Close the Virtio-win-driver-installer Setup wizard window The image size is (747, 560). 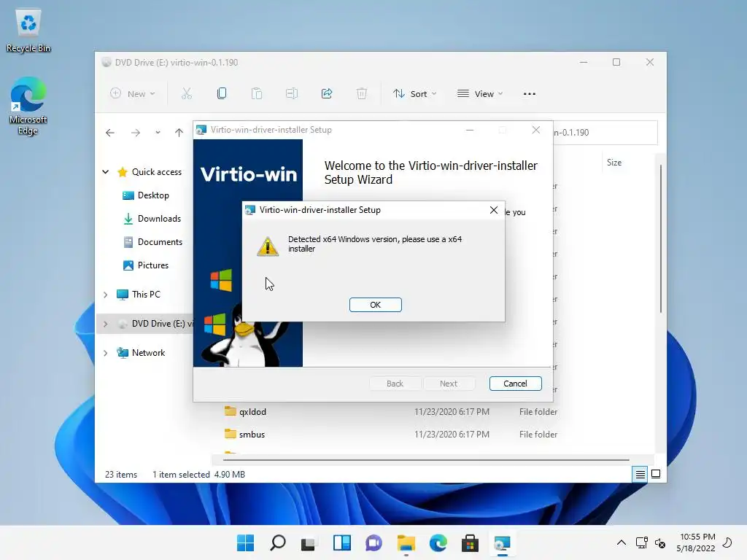[536, 130]
